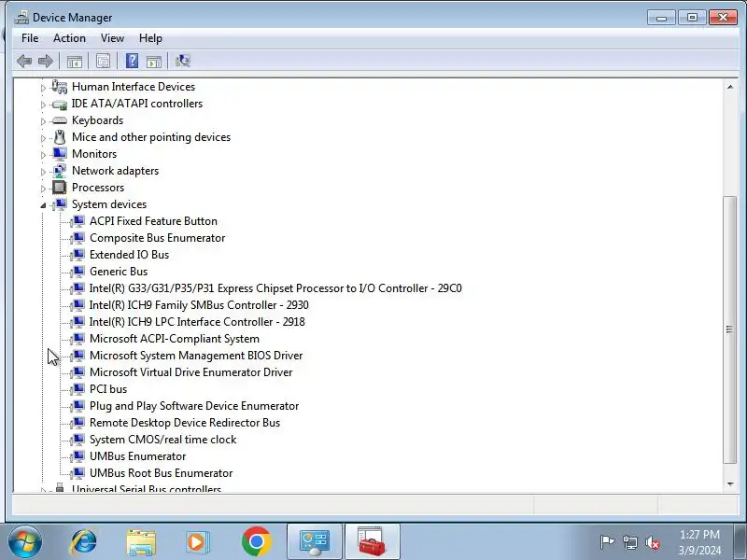Open Windows Explorer from the taskbar
This screenshot has height=560, width=747.
point(141,542)
